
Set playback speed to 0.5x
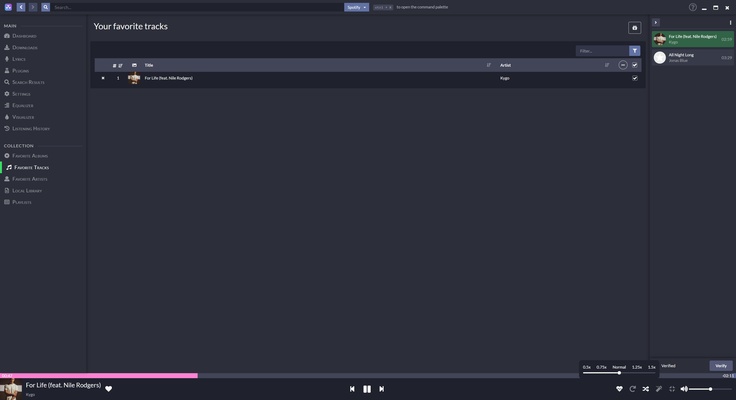[x=587, y=367]
